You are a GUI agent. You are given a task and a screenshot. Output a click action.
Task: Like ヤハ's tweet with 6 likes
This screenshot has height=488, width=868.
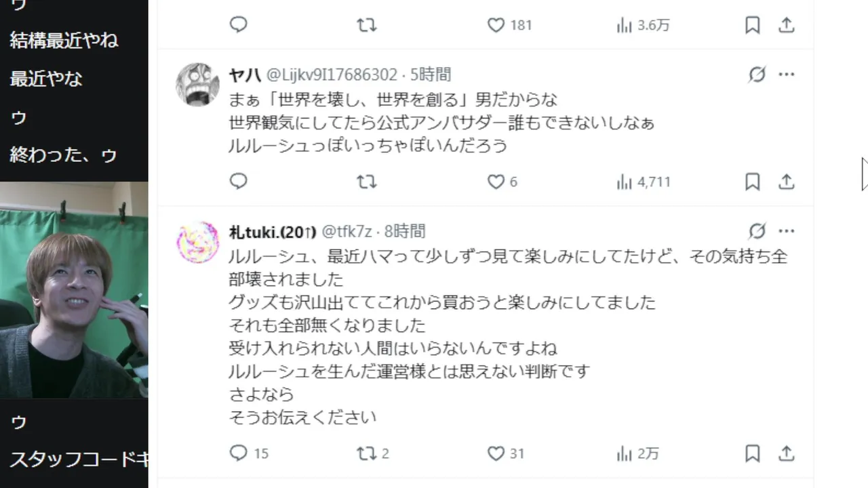point(496,182)
